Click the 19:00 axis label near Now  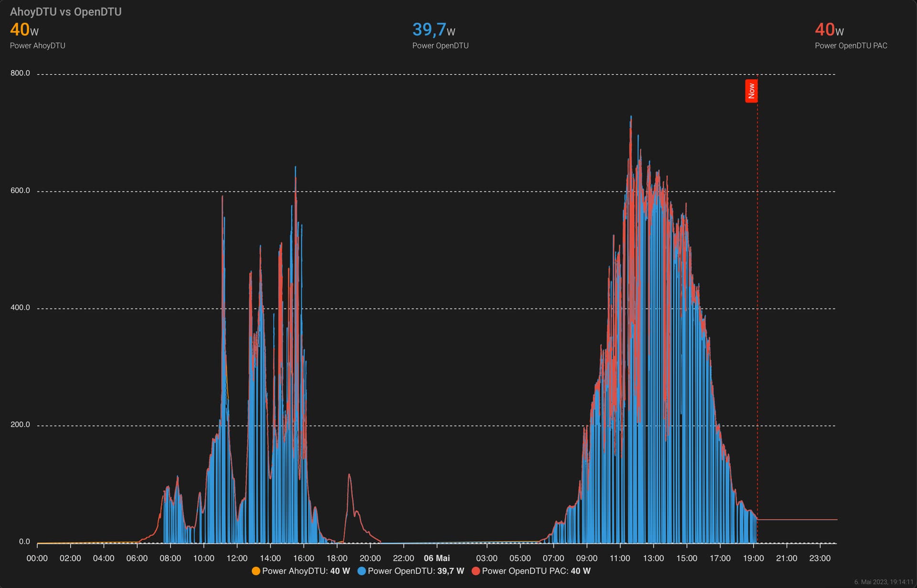click(753, 558)
